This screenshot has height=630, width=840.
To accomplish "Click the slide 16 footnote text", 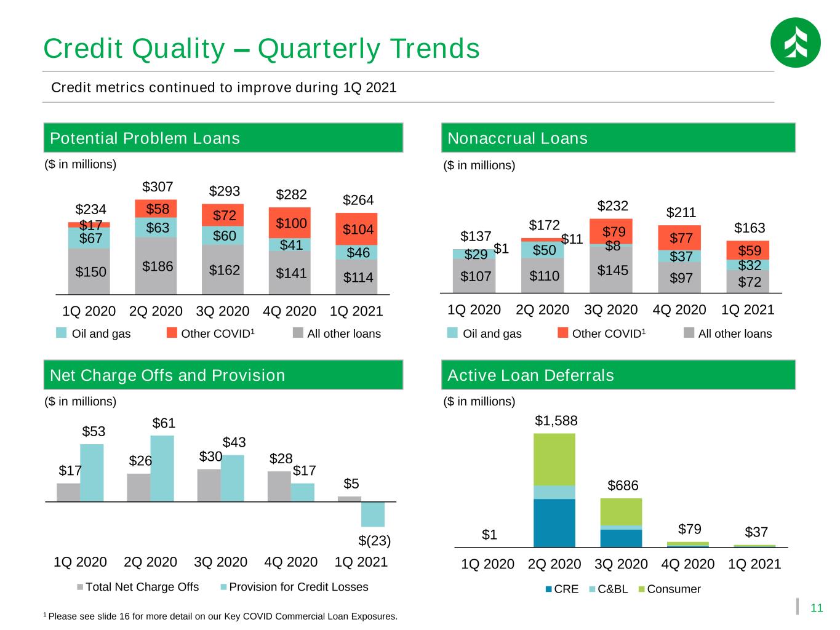I will point(220,616).
